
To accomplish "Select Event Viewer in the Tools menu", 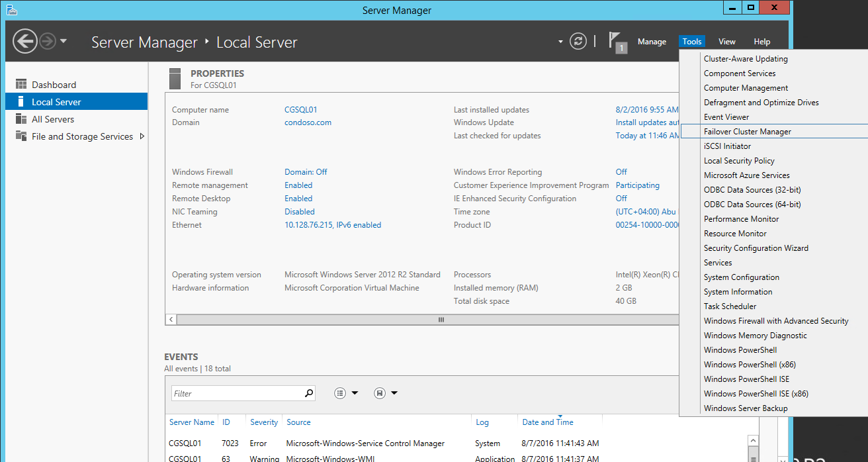I will tap(726, 117).
